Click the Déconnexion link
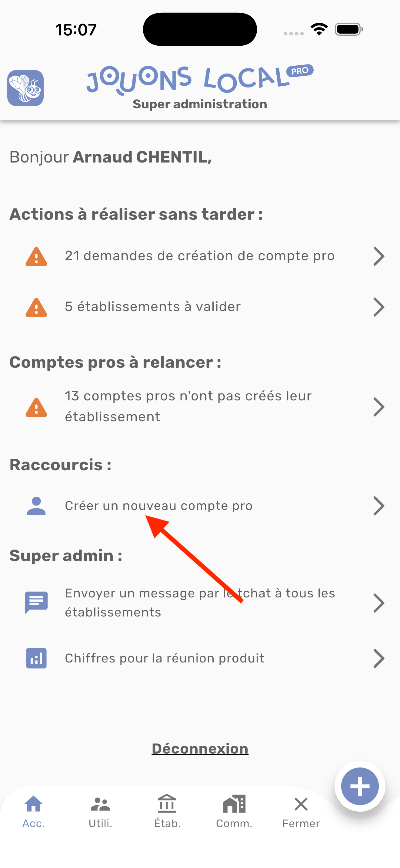 pyautogui.click(x=200, y=748)
